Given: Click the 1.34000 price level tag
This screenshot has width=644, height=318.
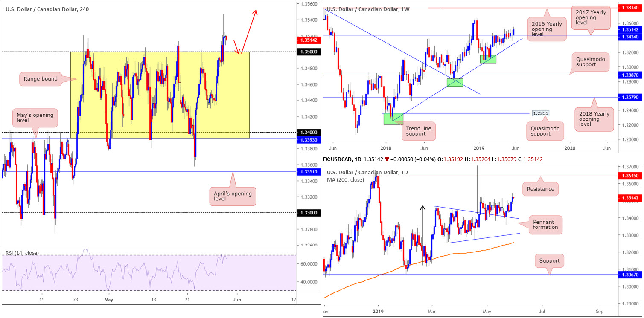Looking at the screenshot, I should tap(308, 133).
